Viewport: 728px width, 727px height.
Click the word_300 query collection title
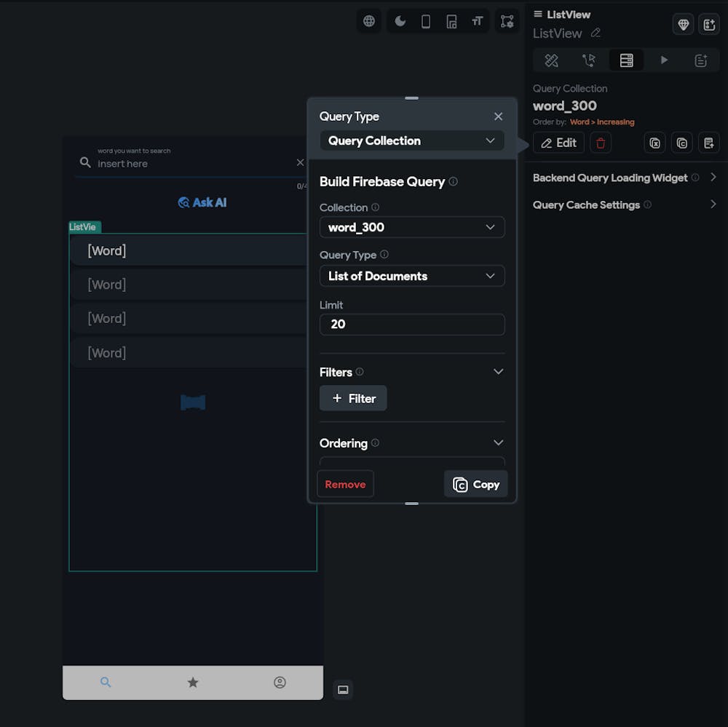[565, 106]
